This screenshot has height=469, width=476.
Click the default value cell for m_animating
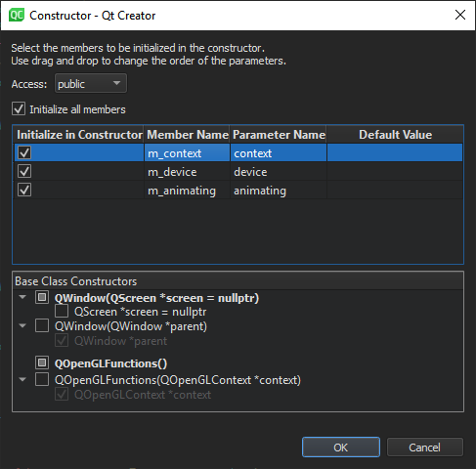(395, 191)
